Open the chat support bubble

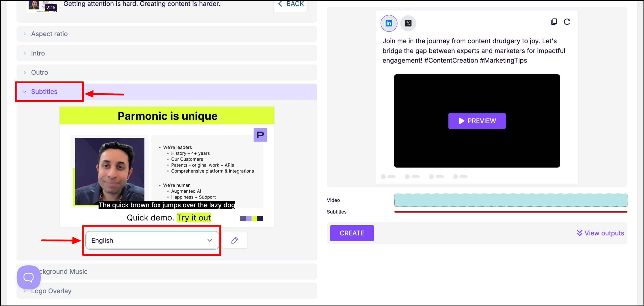click(x=29, y=277)
